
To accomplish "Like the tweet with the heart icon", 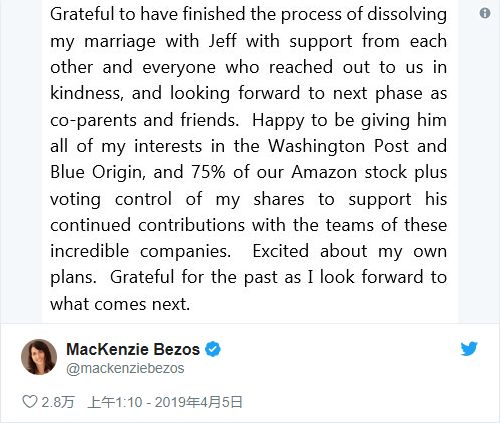I will point(29,402).
